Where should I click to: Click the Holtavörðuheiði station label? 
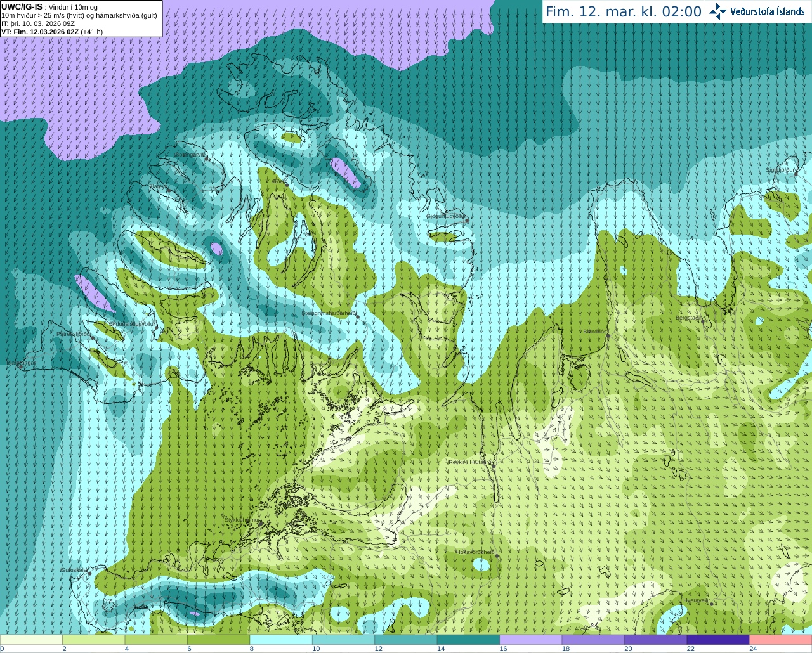pos(476,552)
